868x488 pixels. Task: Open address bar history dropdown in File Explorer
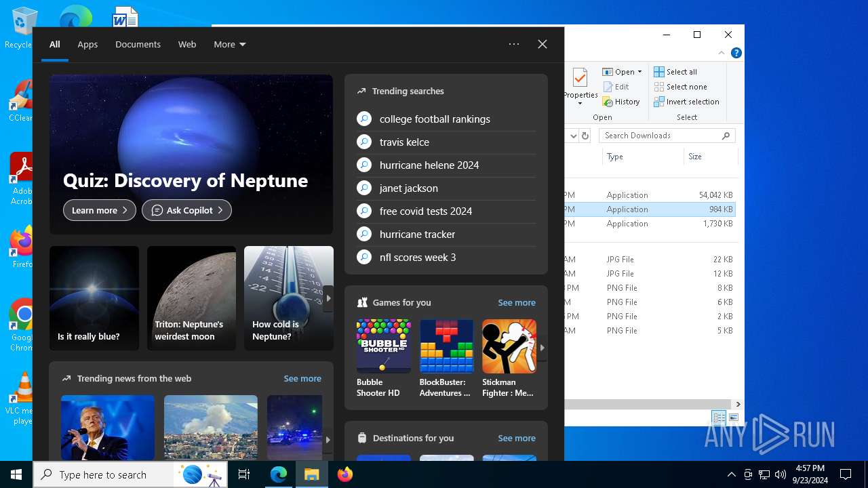pos(573,136)
